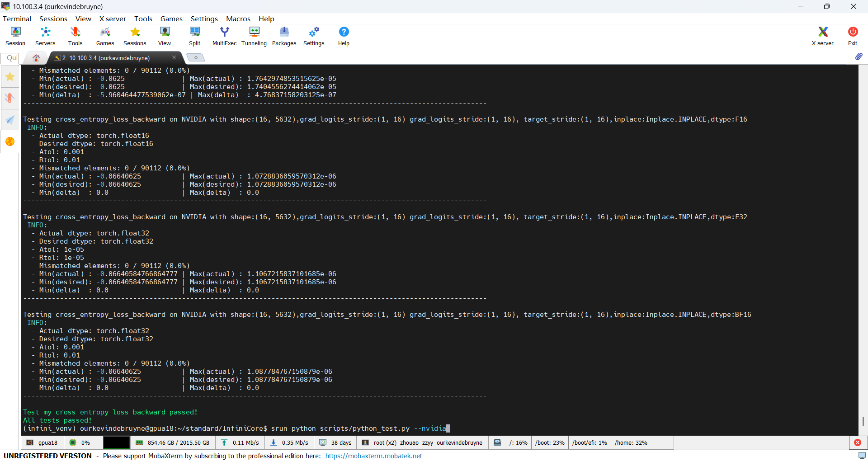Open the X server menu
Screen dimensions: 868x461
[x=113, y=19]
